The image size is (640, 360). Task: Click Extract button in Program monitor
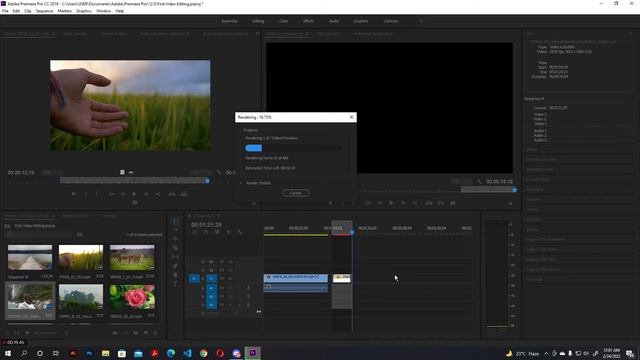441,203
